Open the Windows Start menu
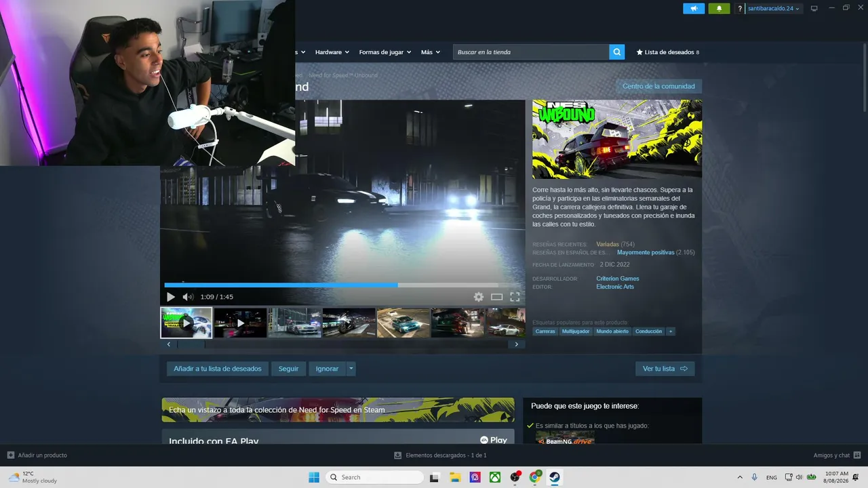868x488 pixels. tap(314, 477)
